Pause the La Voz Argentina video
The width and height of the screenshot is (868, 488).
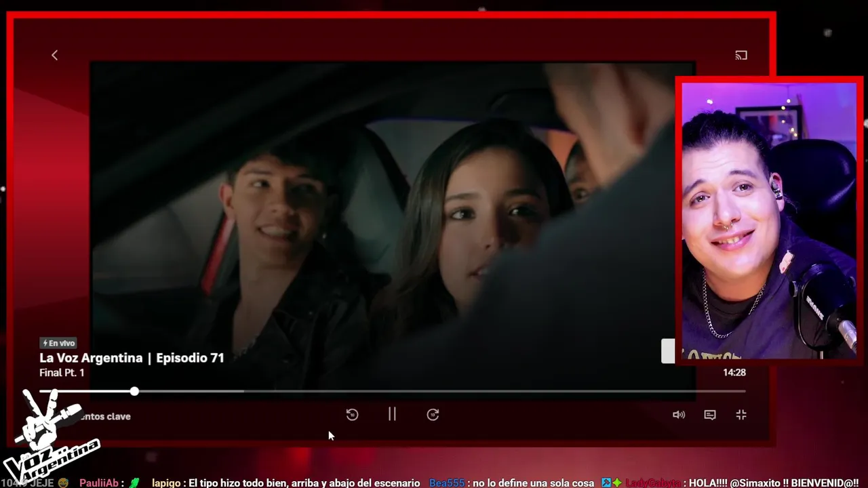[x=392, y=414]
